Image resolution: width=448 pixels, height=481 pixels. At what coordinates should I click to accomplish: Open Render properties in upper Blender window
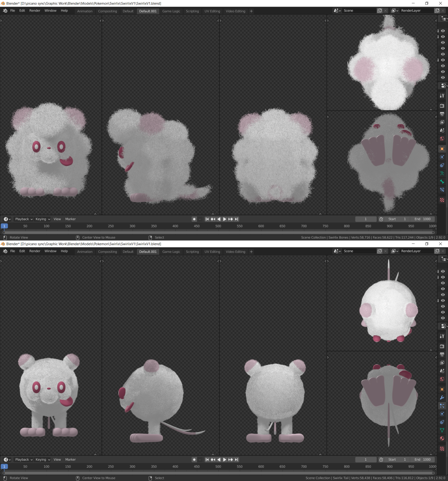coord(442,105)
